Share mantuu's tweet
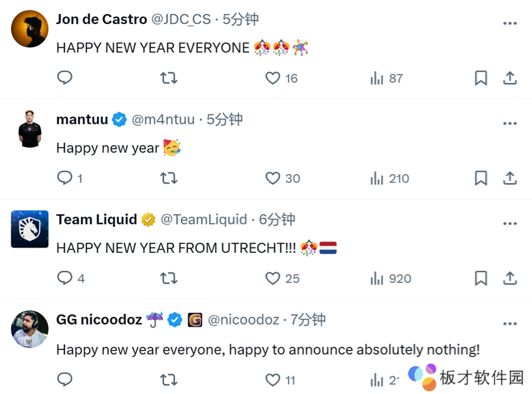 click(510, 178)
